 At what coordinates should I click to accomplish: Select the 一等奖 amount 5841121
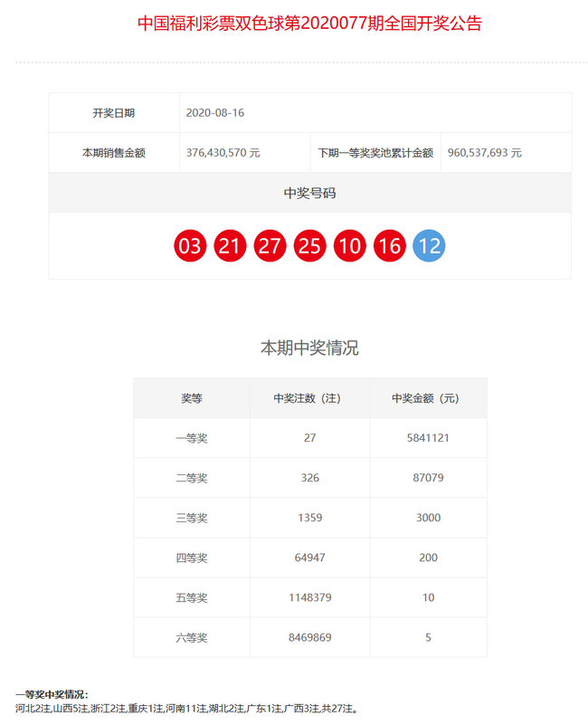428,438
